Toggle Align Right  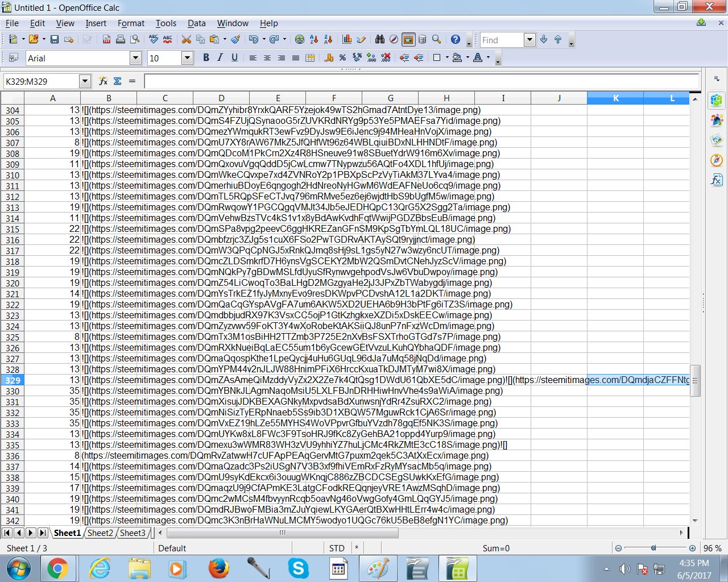pyautogui.click(x=282, y=57)
